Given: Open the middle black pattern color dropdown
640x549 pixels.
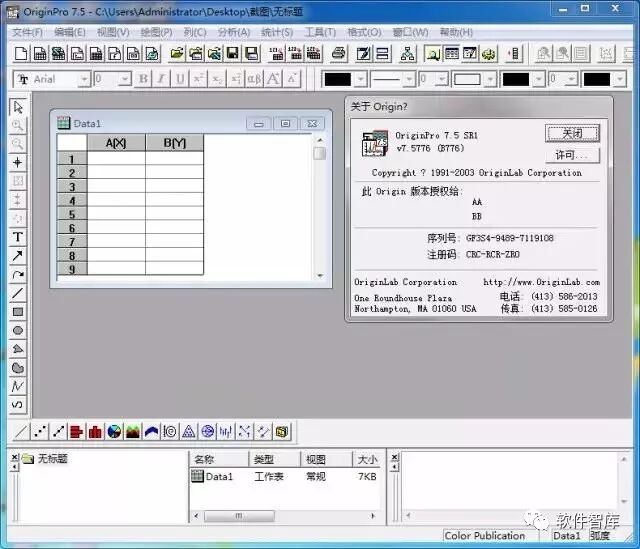Looking at the screenshot, I should click(539, 79).
